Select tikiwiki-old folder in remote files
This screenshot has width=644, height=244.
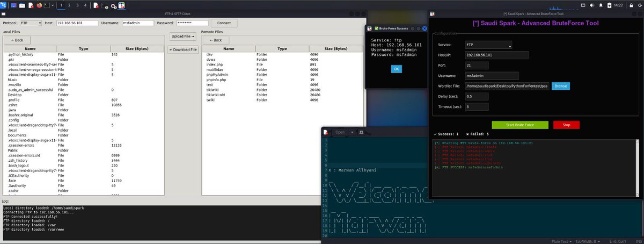coord(282,95)
